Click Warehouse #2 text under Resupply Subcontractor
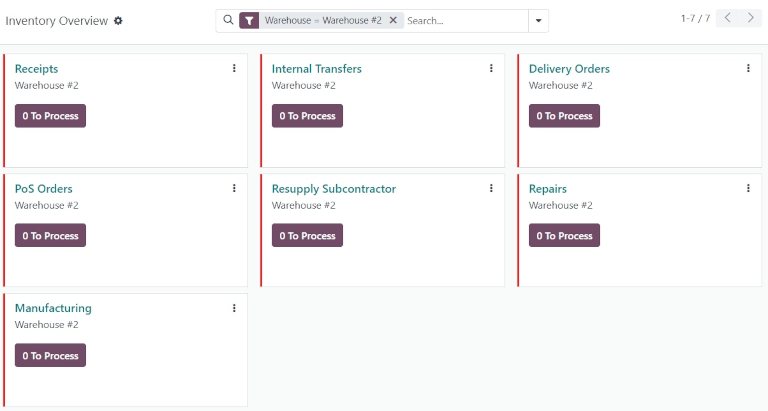Image resolution: width=768 pixels, height=411 pixels. 304,205
